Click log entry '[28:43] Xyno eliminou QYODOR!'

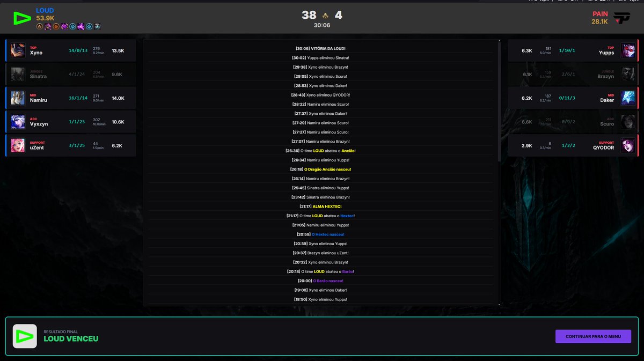[320, 95]
